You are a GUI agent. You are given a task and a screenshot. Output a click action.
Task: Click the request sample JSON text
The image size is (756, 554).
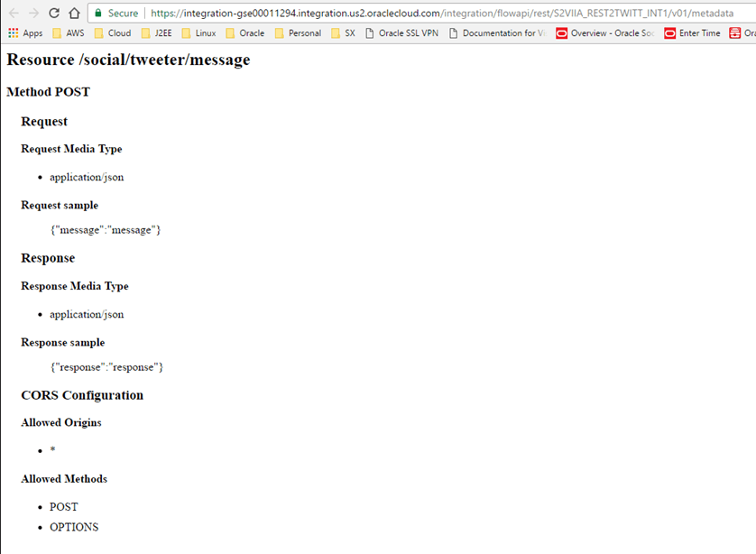point(106,230)
